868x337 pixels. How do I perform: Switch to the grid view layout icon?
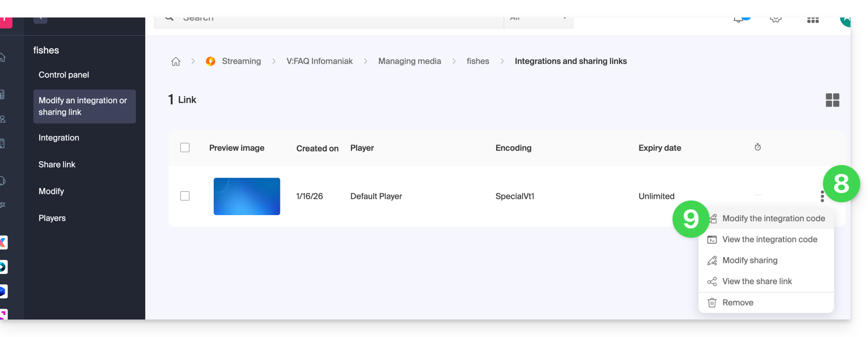pos(832,100)
